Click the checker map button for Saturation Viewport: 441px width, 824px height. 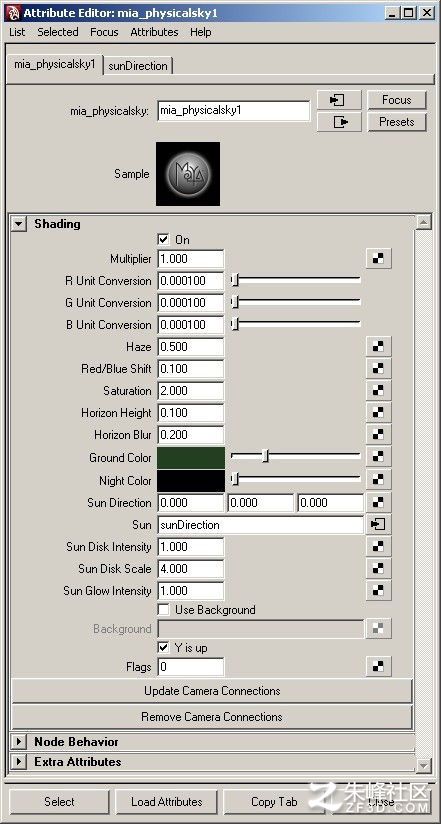(x=378, y=391)
